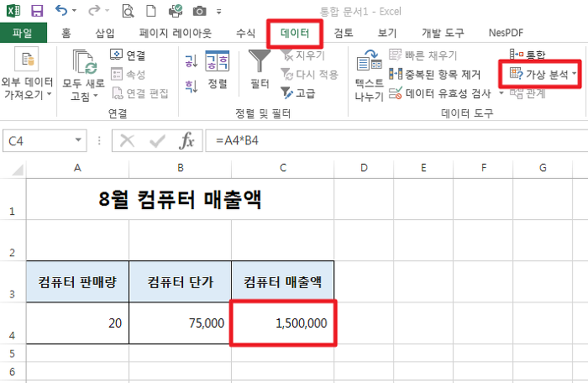
Task: Open Insert Function fx dialog
Action: 186,141
